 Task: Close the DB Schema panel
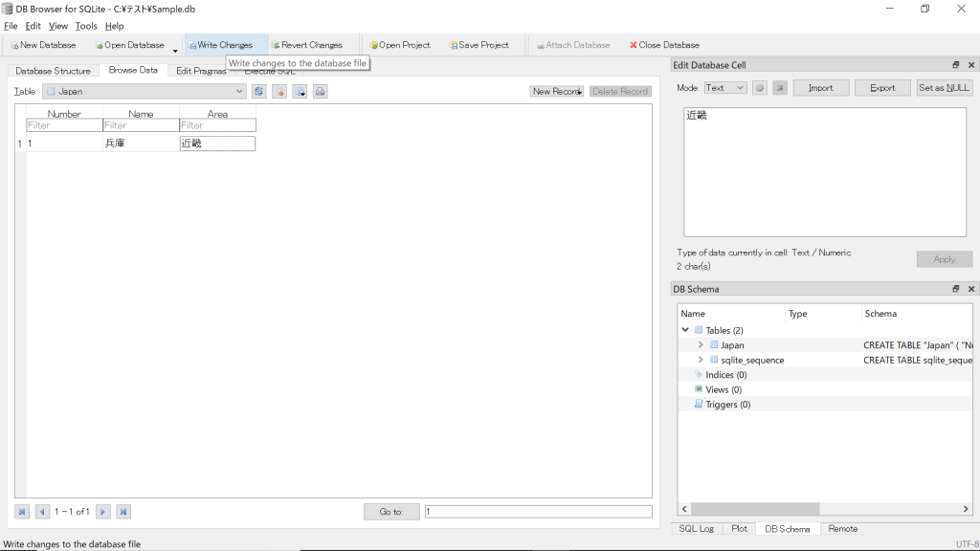coord(971,289)
